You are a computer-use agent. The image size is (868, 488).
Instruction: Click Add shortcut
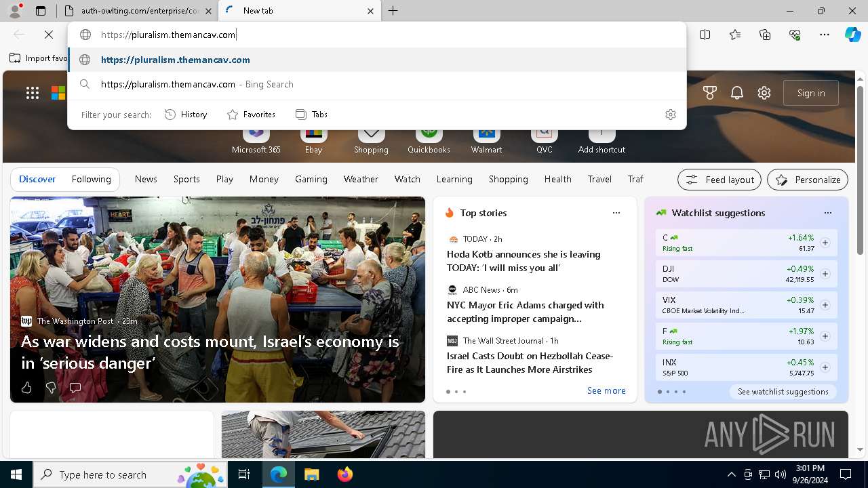click(601, 141)
